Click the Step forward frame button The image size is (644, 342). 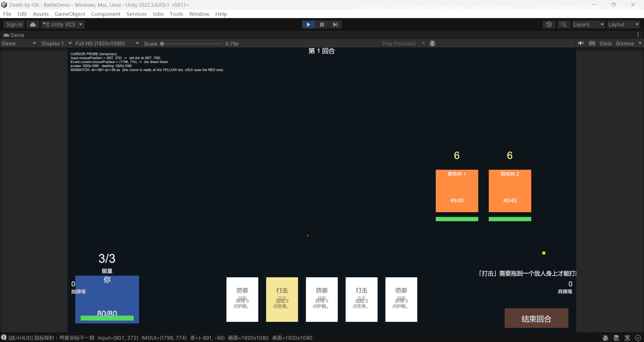point(335,24)
